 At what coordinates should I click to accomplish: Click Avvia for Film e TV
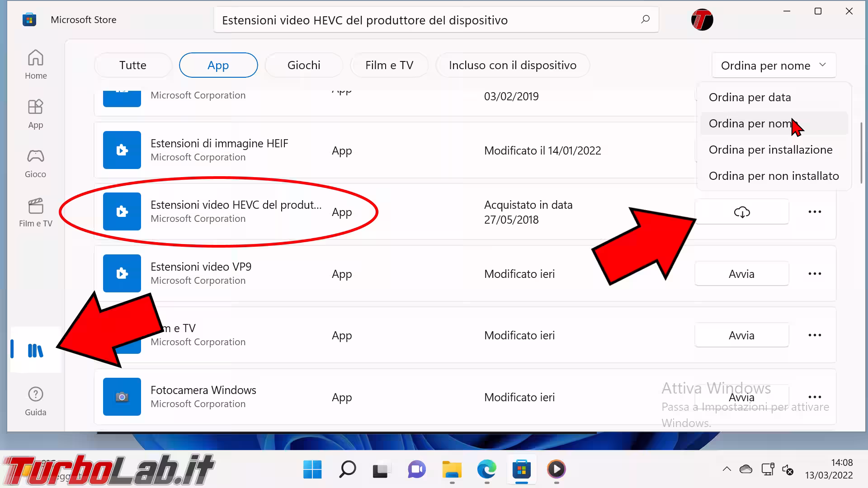(741, 335)
